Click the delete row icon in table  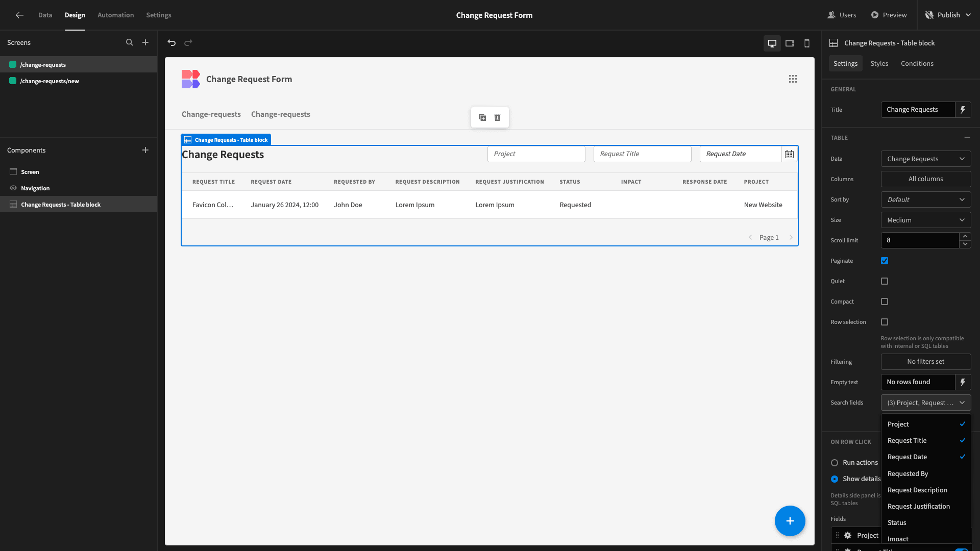coord(498,117)
